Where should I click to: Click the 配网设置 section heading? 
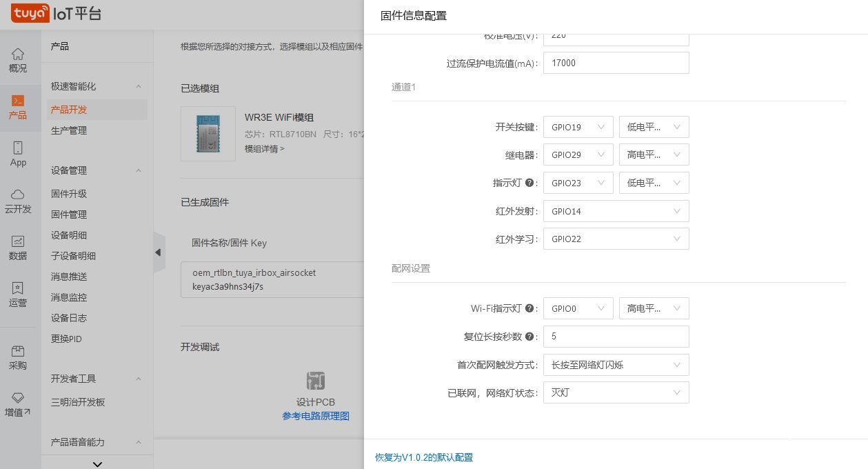tap(411, 268)
